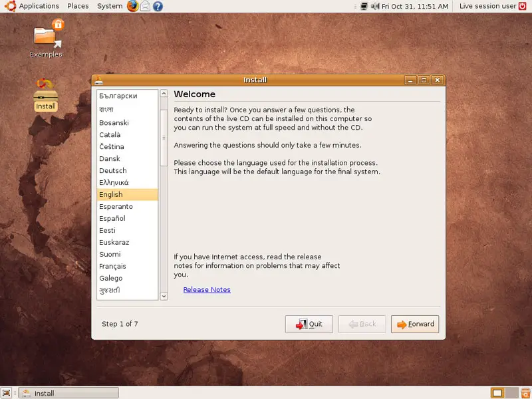Click the Quit button
Viewport: 532px width, 399px height.
[x=309, y=325]
